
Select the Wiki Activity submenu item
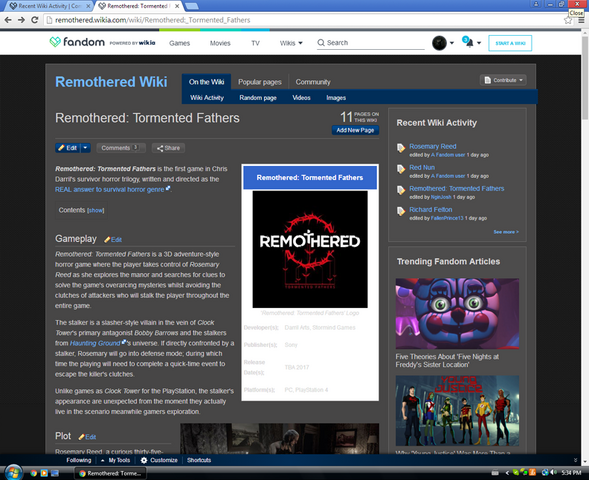click(207, 98)
